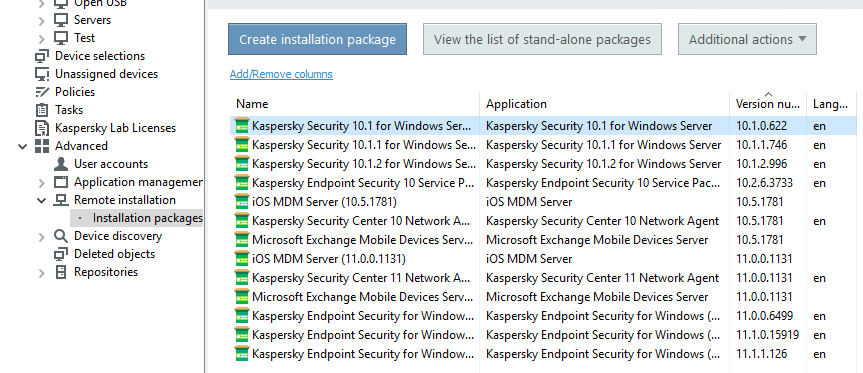Click package icon of Security Center 11 Network Agent
The width and height of the screenshot is (863, 373).
click(242, 278)
